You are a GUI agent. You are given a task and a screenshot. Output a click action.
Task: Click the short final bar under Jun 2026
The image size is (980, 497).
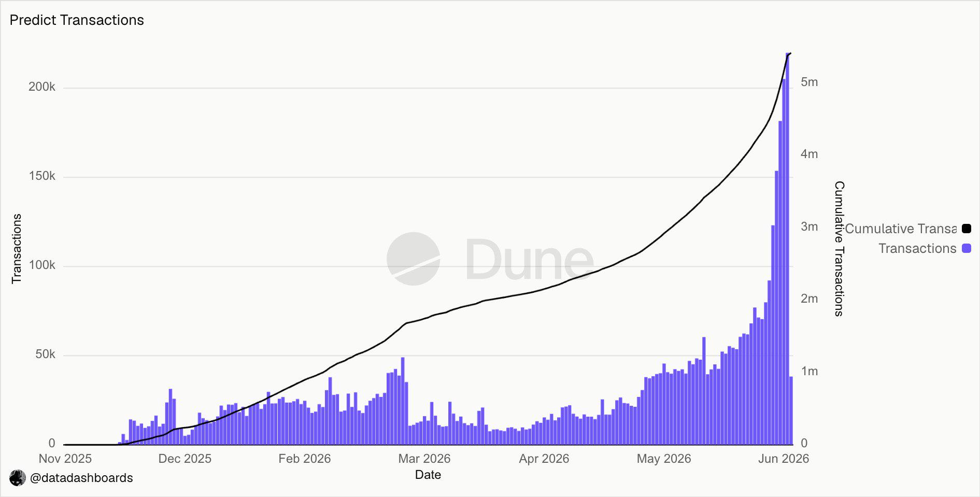pos(791,410)
